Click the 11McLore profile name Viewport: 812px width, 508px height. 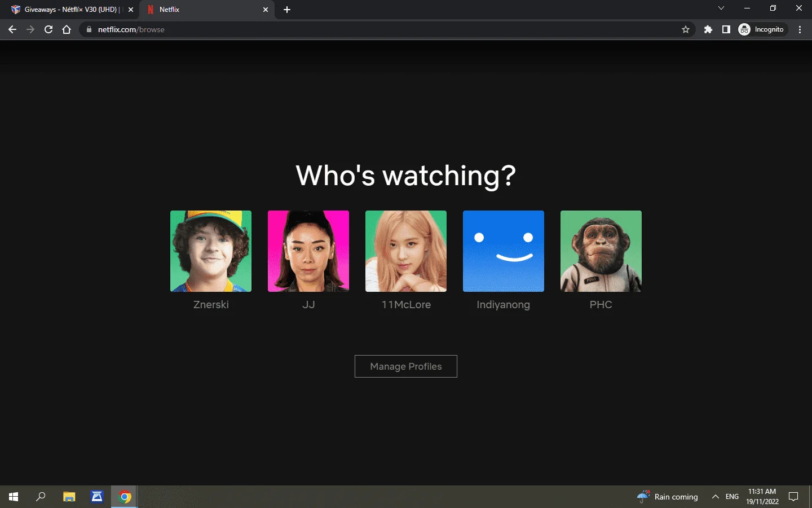pos(406,305)
